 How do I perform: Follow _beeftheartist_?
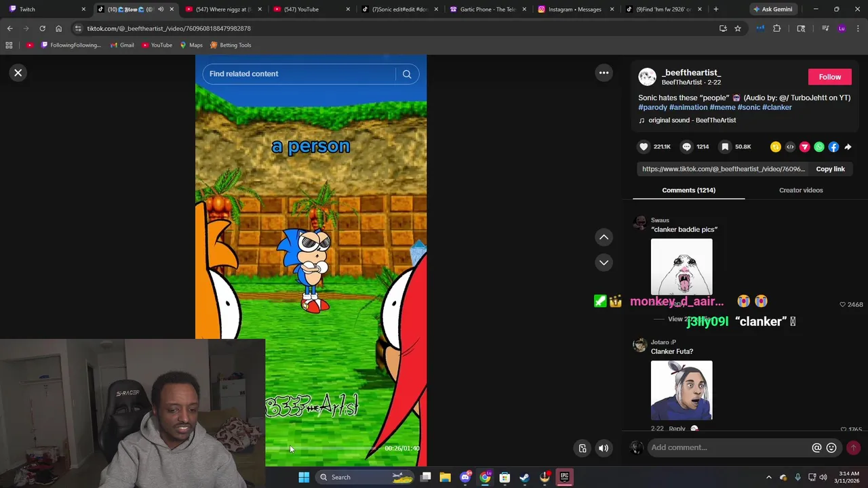click(x=829, y=77)
